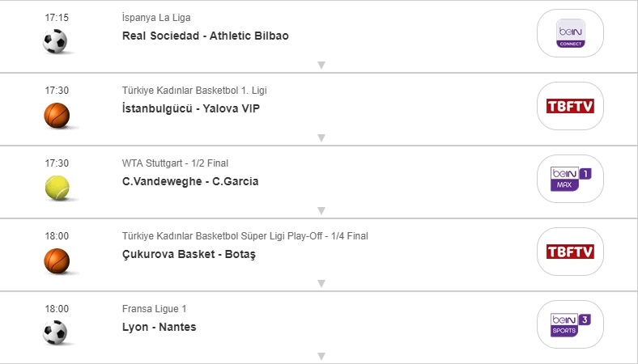Viewport: 638px width, 364px height.
Task: Open TBF TV logo for İstanbulgücü game
Action: click(570, 106)
